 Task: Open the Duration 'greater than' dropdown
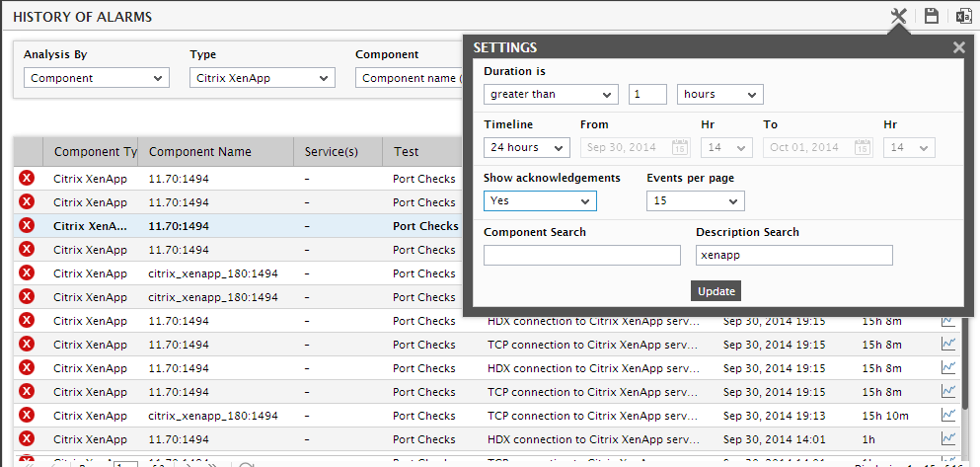pyautogui.click(x=551, y=95)
